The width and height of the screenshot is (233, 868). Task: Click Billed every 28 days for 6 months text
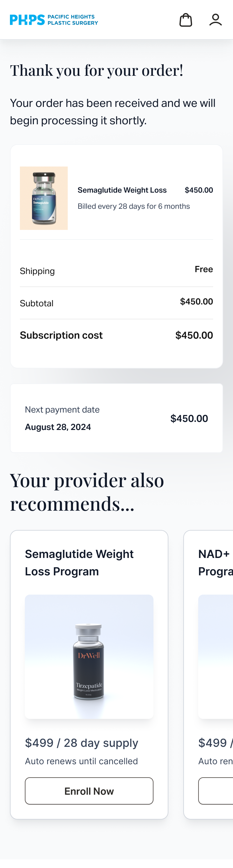coord(134,206)
